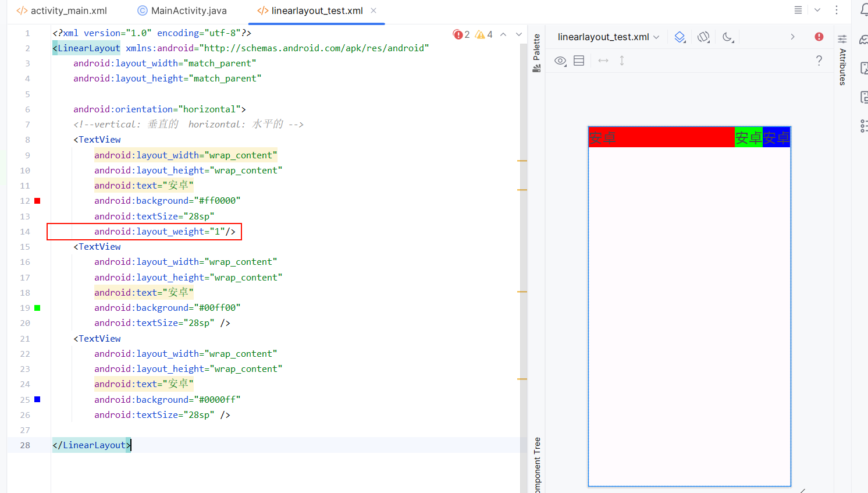The width and height of the screenshot is (868, 493).
Task: Click the expand vertically arrow icon
Action: (x=622, y=61)
